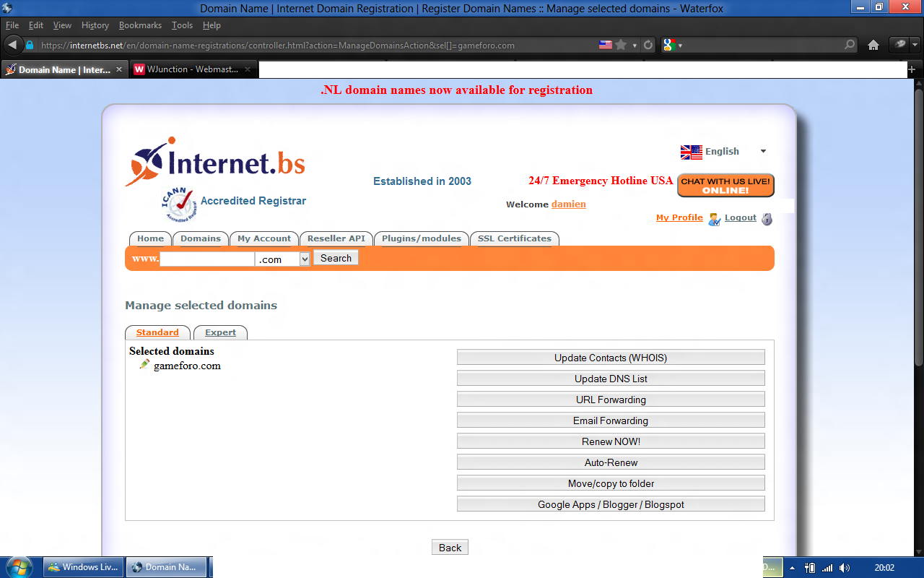The image size is (924, 578).
Task: Click the UK/US flag language icon
Action: coord(691,152)
